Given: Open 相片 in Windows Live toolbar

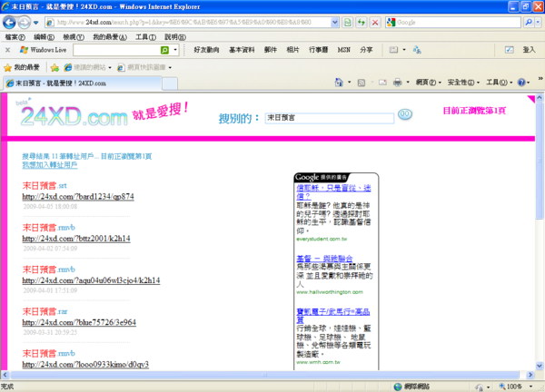Looking at the screenshot, I should [292, 50].
